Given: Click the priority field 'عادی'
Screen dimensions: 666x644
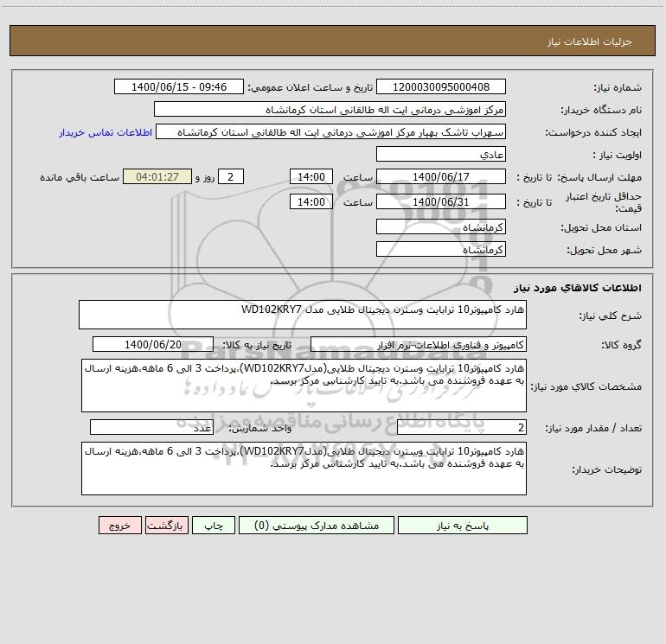Looking at the screenshot, I should tap(441, 154).
